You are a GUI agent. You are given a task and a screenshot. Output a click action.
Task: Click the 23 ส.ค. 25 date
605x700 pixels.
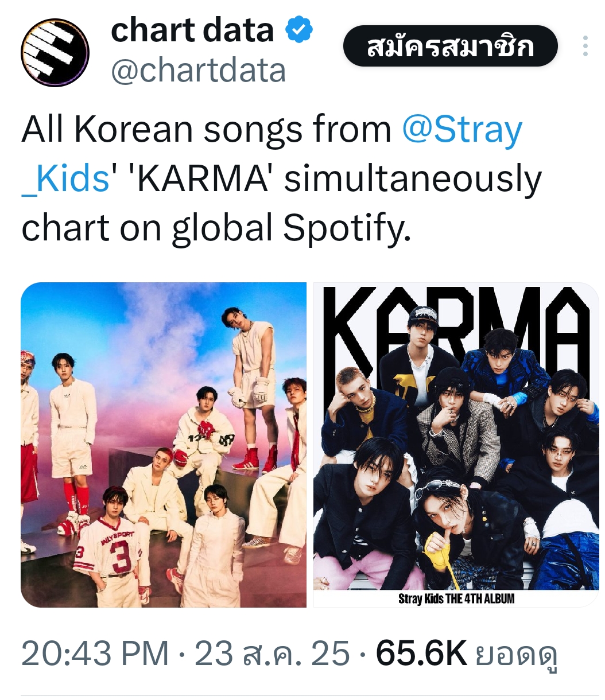tap(272, 654)
